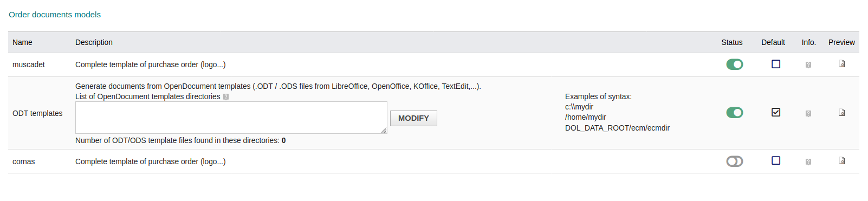
Task: Show help icon beside templates directories label
Action: point(226,97)
